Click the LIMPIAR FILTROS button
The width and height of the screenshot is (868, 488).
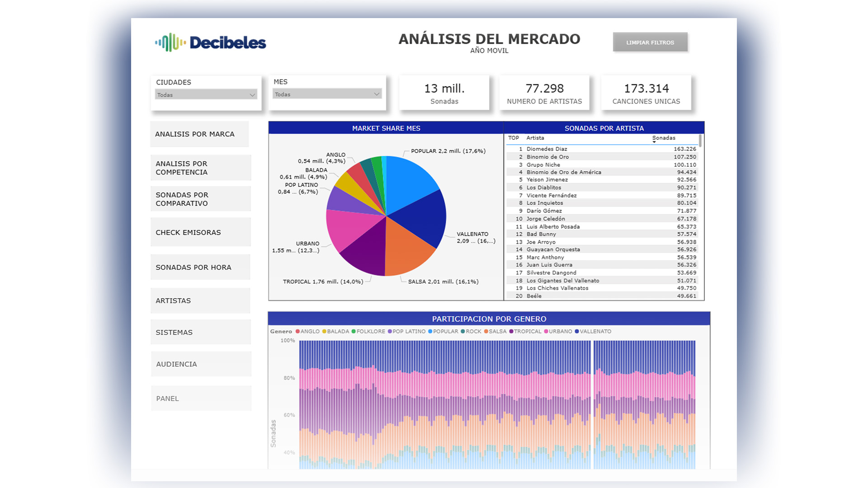[650, 42]
